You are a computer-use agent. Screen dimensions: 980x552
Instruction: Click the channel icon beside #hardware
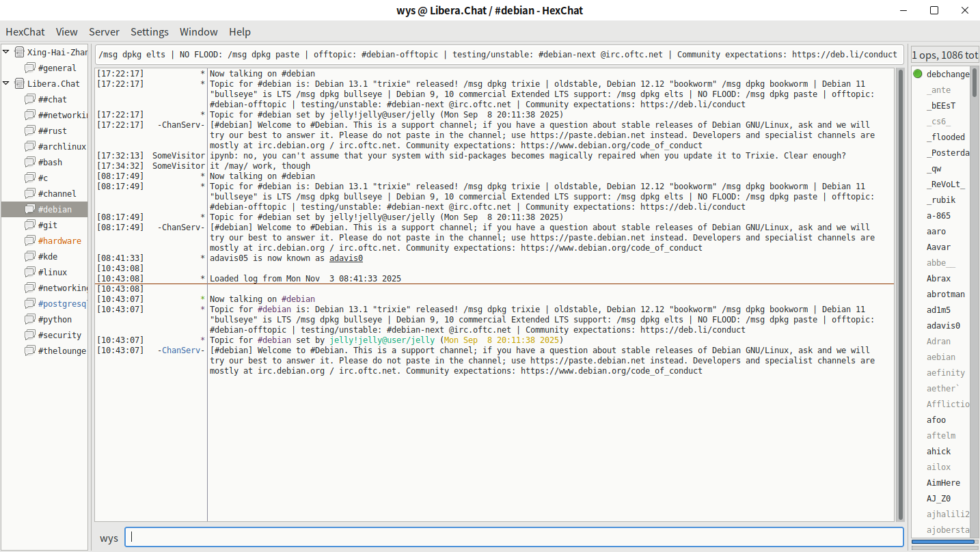pyautogui.click(x=29, y=240)
